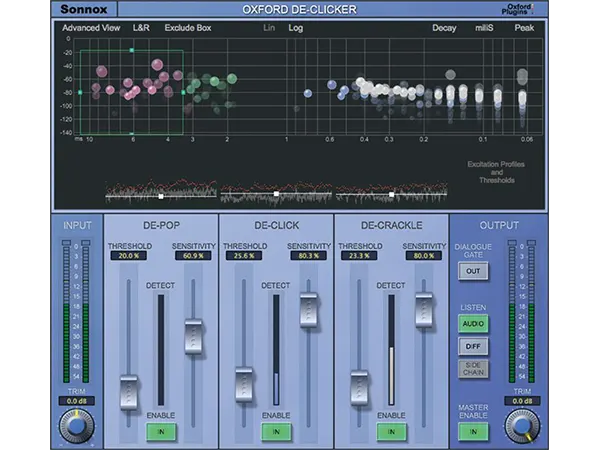Viewport: 600px width, 450px height.
Task: Click DE-POP threshold value 20.0 %
Action: [x=129, y=256]
